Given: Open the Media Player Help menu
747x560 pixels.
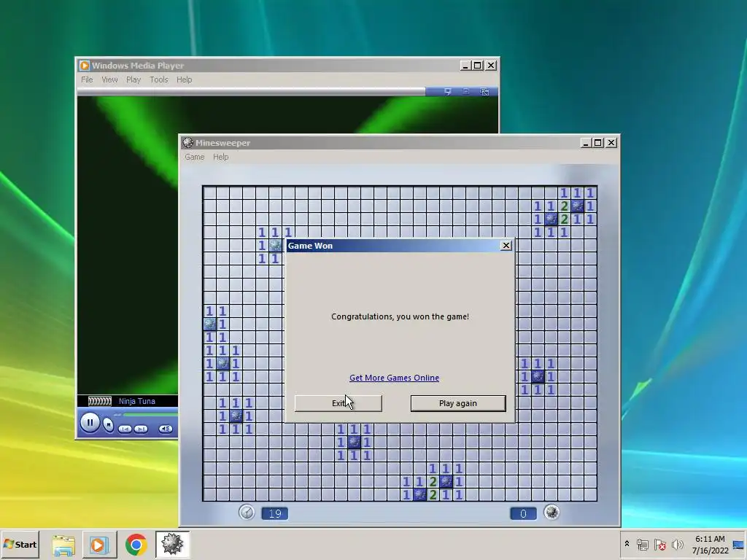Looking at the screenshot, I should point(184,79).
